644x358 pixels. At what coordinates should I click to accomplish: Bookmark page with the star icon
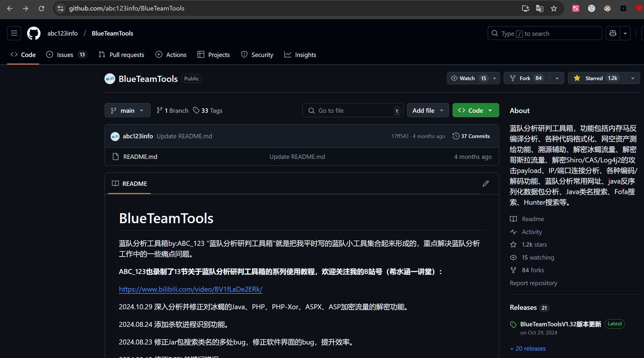coord(554,9)
